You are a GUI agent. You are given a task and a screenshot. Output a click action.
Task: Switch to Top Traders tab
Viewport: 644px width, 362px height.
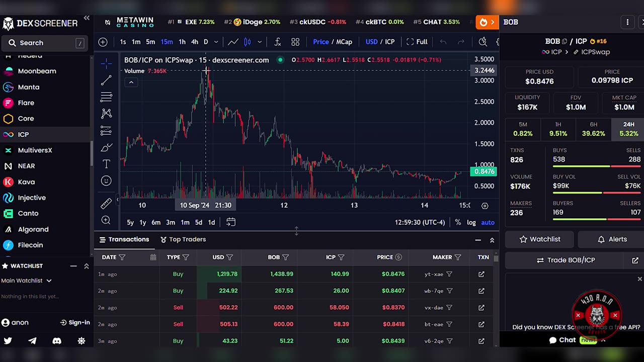pyautogui.click(x=183, y=239)
